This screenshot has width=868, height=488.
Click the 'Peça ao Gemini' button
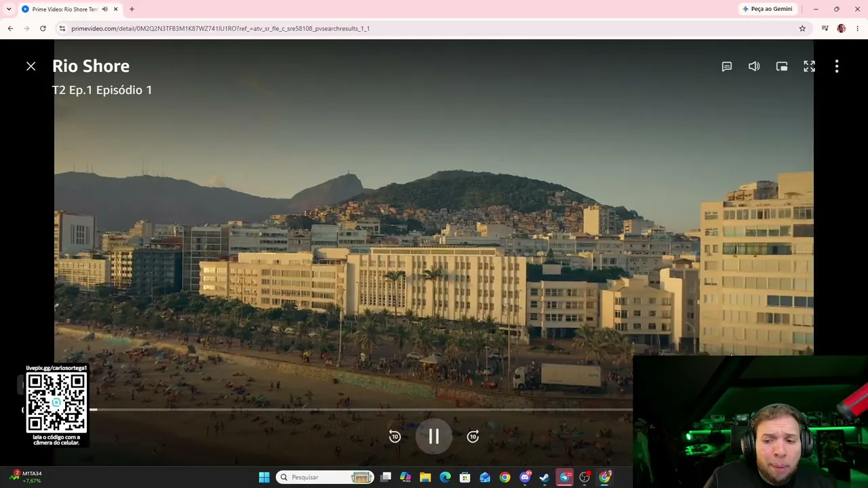click(x=768, y=9)
